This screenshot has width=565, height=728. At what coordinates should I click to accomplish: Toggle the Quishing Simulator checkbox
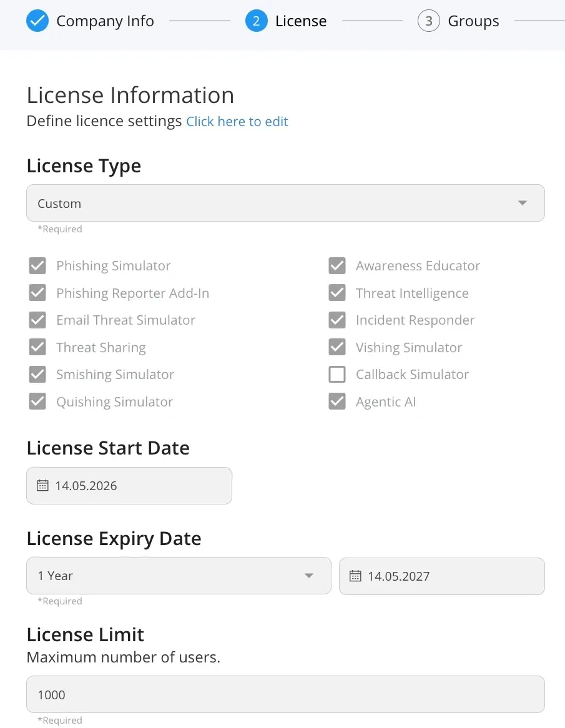(x=37, y=401)
